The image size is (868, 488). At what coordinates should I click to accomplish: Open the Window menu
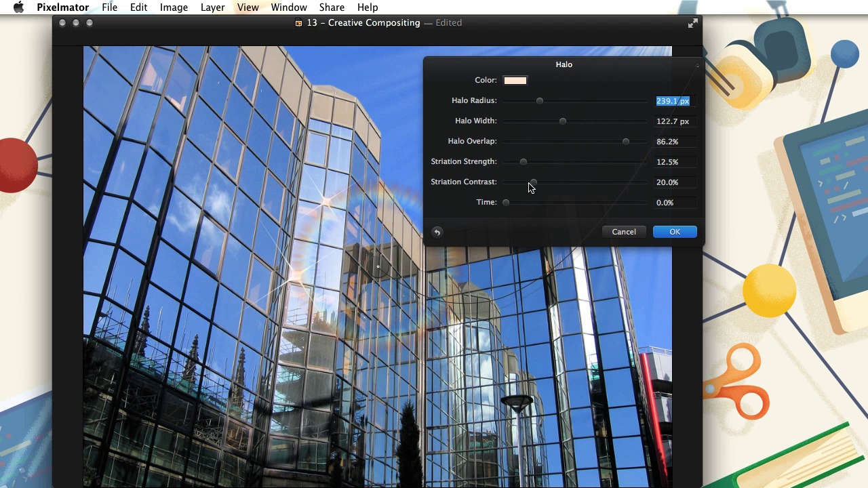pyautogui.click(x=289, y=7)
